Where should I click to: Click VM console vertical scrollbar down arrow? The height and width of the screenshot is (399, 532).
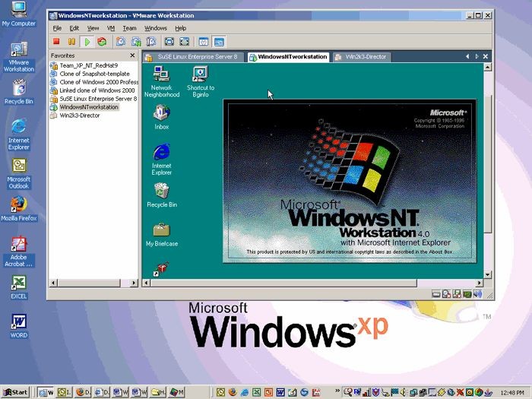[x=488, y=274]
